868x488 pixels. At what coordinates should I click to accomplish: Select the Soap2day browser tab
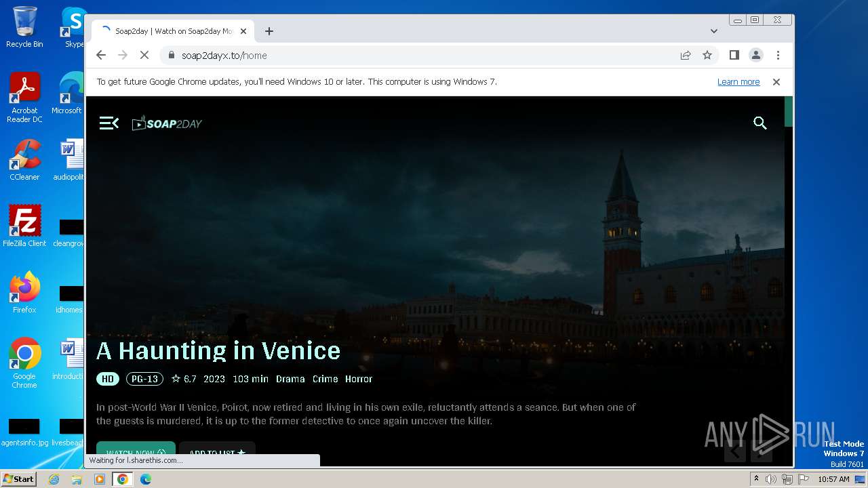(173, 31)
